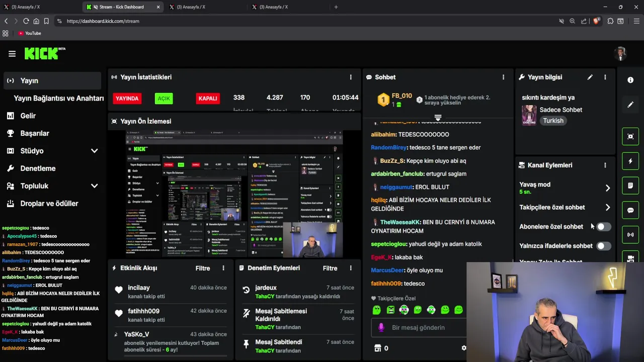Image resolution: width=644 pixels, height=362 pixels.
Task: Open the hamburger menu beside Kick logo
Action: (x=12, y=54)
